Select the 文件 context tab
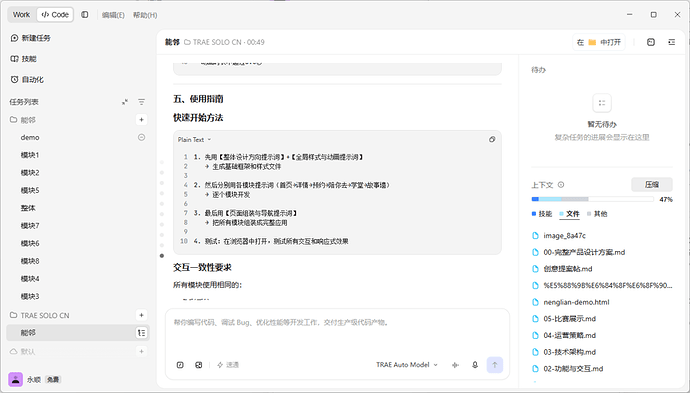This screenshot has width=690, height=393. tap(569, 214)
